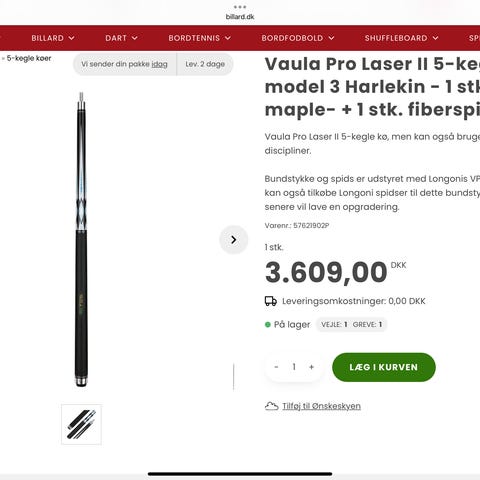
Task: Click the main cue product image
Action: pos(81,239)
